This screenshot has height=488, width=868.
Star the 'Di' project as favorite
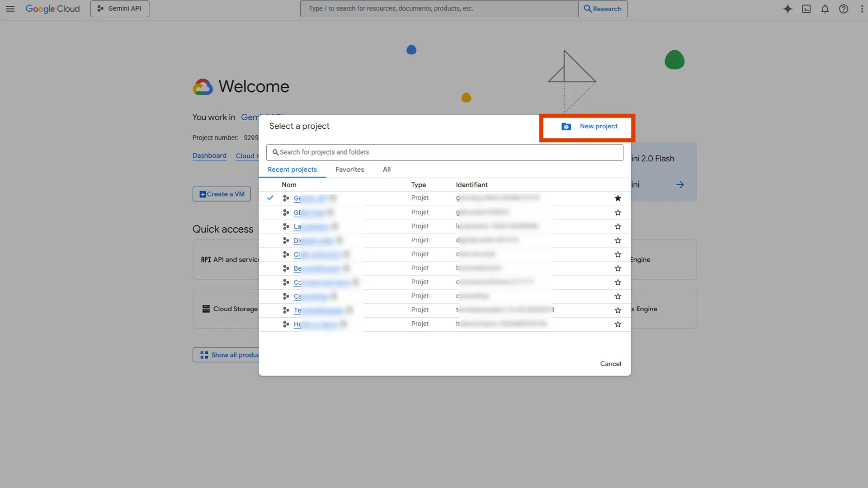[x=618, y=240]
